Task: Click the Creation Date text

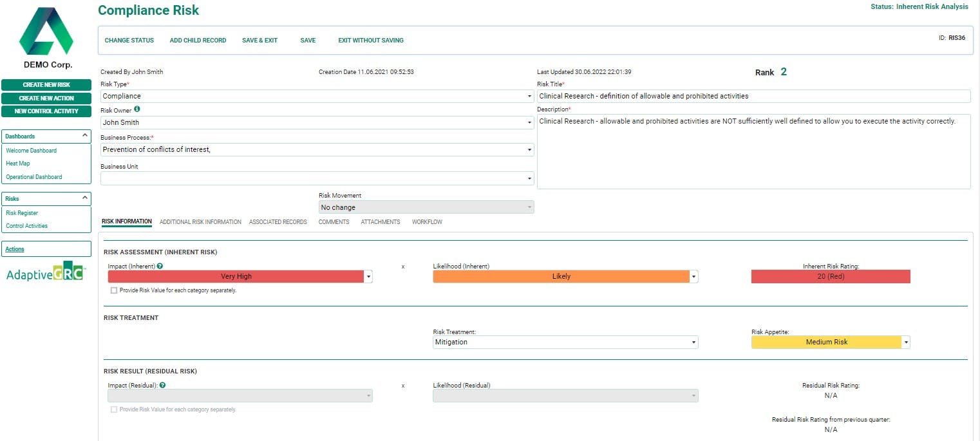Action: (366, 72)
